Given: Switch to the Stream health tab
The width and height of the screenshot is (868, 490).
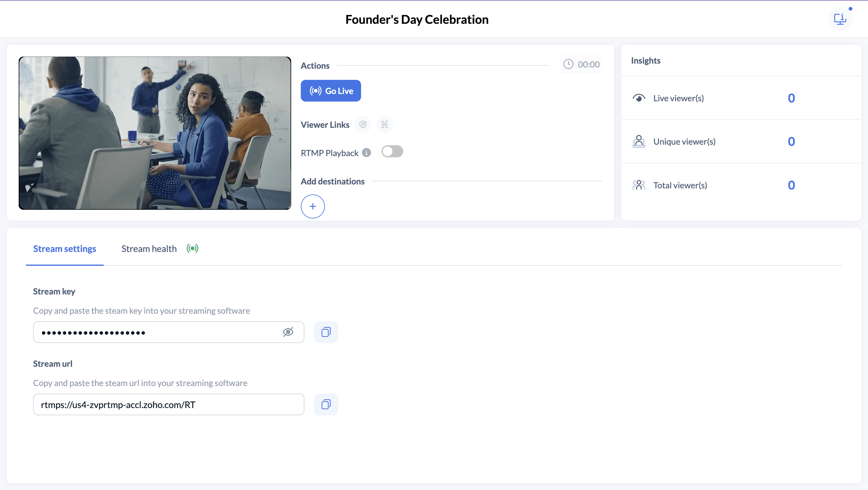Looking at the screenshot, I should tap(149, 249).
